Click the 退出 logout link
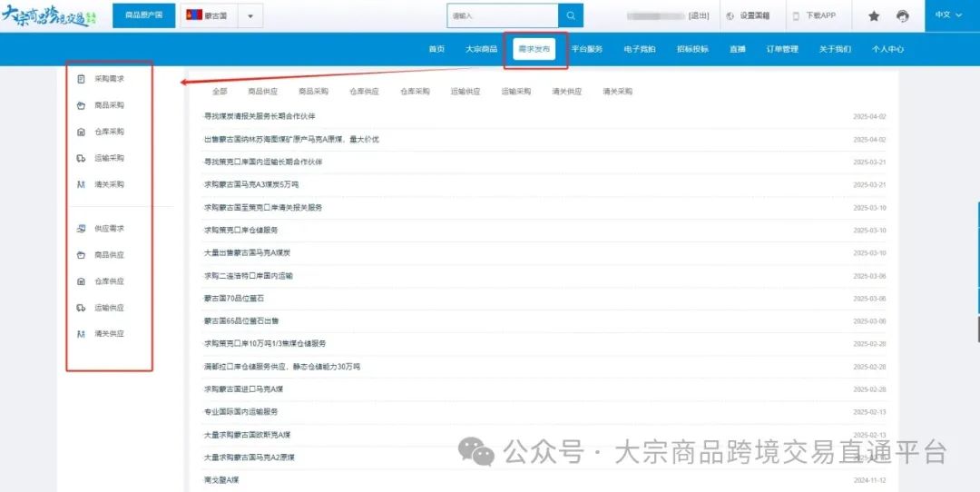980x492 pixels. point(699,15)
